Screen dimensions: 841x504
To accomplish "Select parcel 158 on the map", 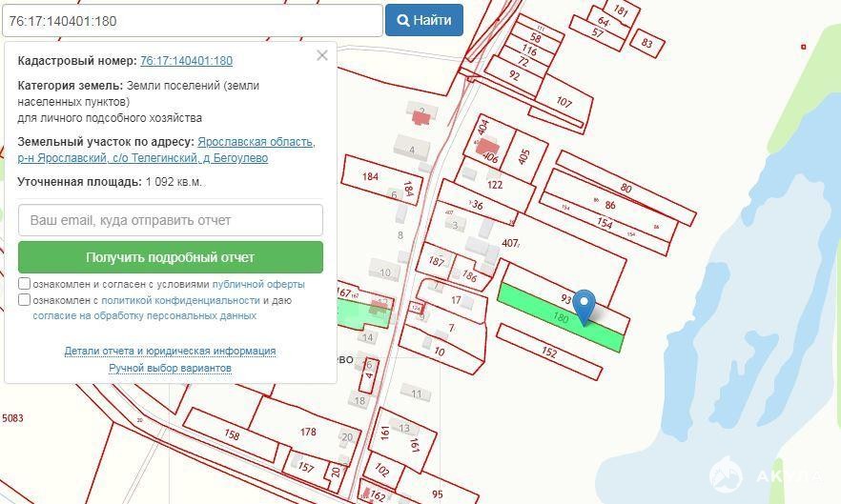I will pos(231,434).
